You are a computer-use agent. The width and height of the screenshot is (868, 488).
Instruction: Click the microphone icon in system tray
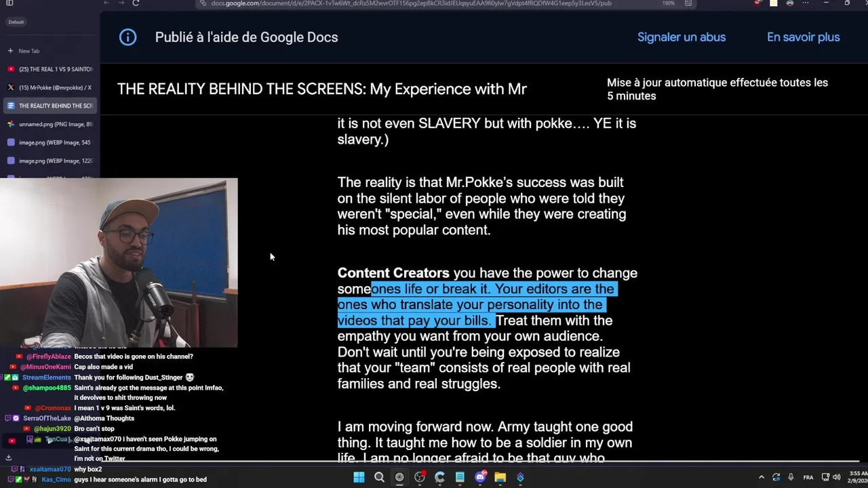(791, 477)
